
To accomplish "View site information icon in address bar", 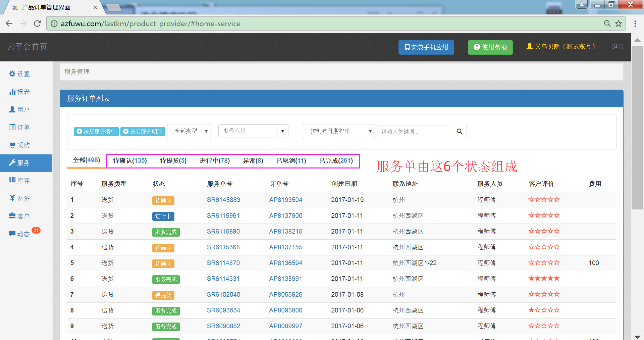I will pos(54,23).
